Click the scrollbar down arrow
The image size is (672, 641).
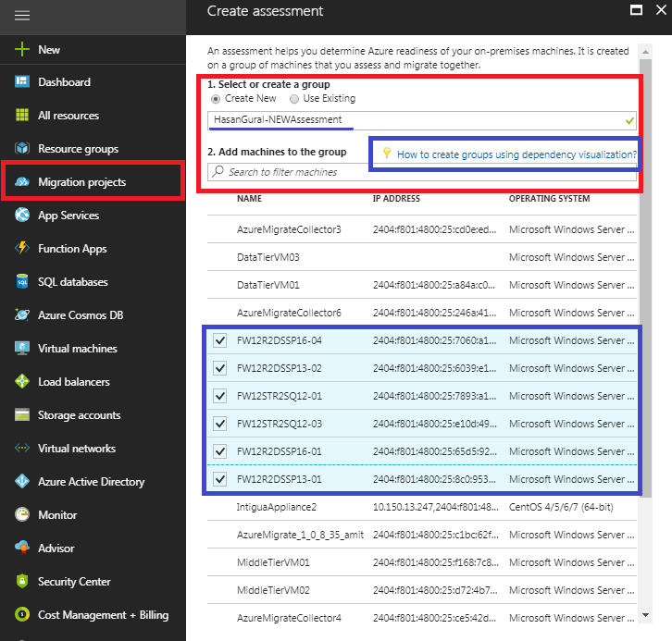pos(645,615)
